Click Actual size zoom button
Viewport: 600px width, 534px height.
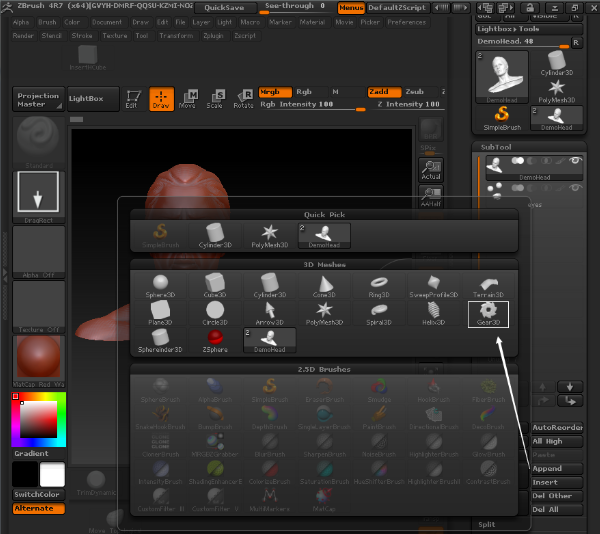(x=431, y=169)
